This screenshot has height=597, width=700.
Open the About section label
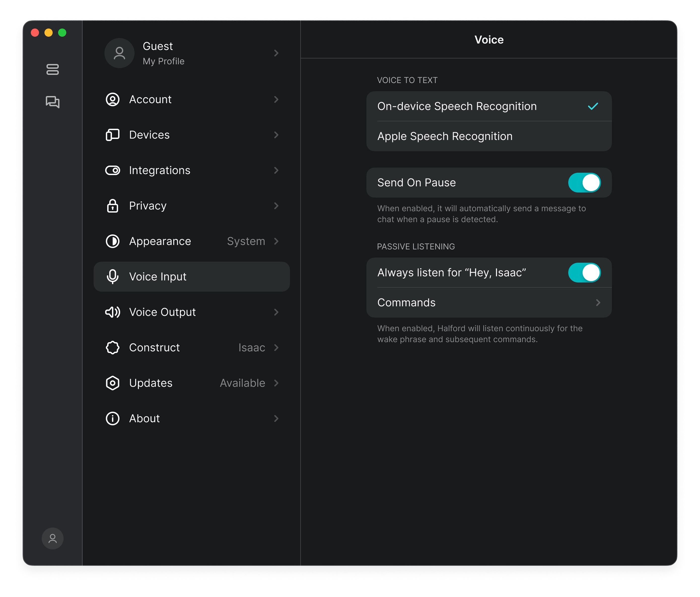click(144, 418)
